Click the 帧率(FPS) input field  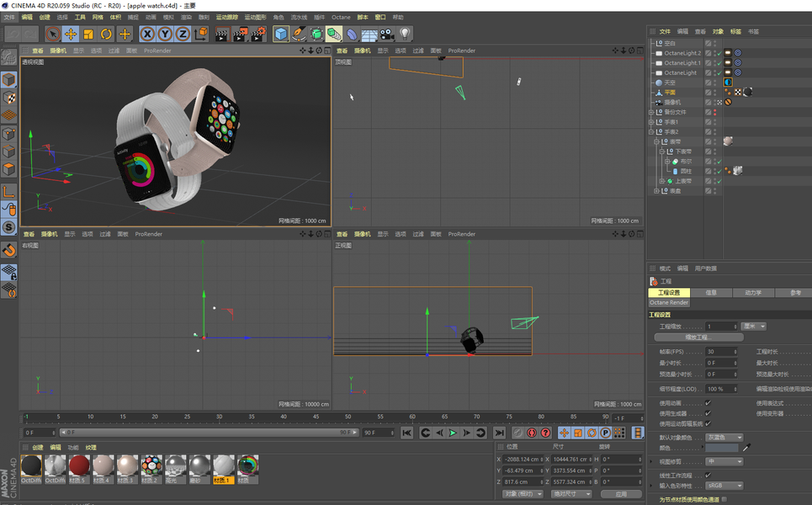click(x=721, y=351)
